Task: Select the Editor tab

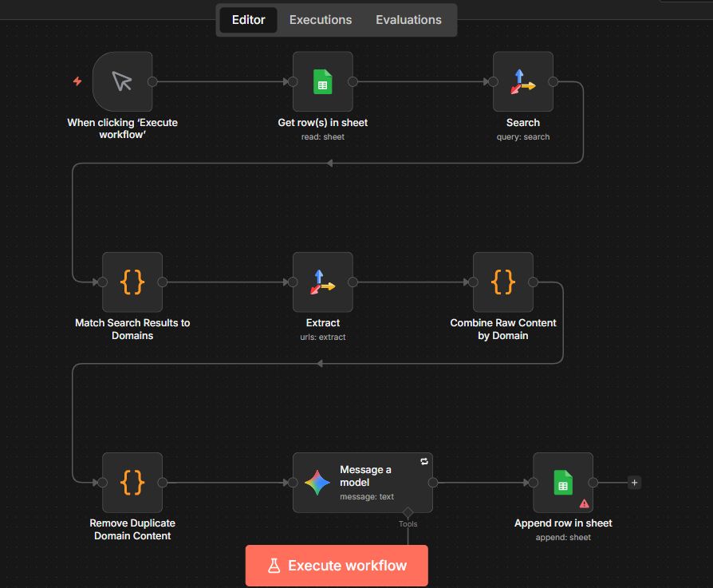Action: coord(248,19)
